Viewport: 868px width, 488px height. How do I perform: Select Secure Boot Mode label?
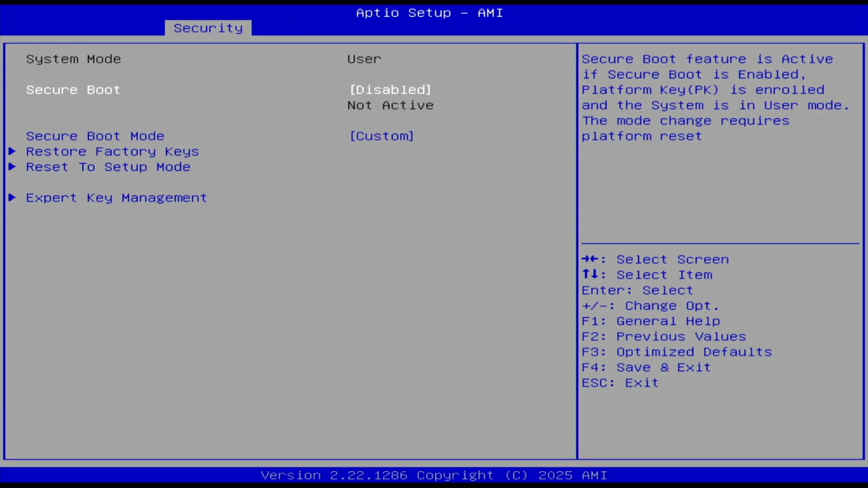click(x=95, y=136)
